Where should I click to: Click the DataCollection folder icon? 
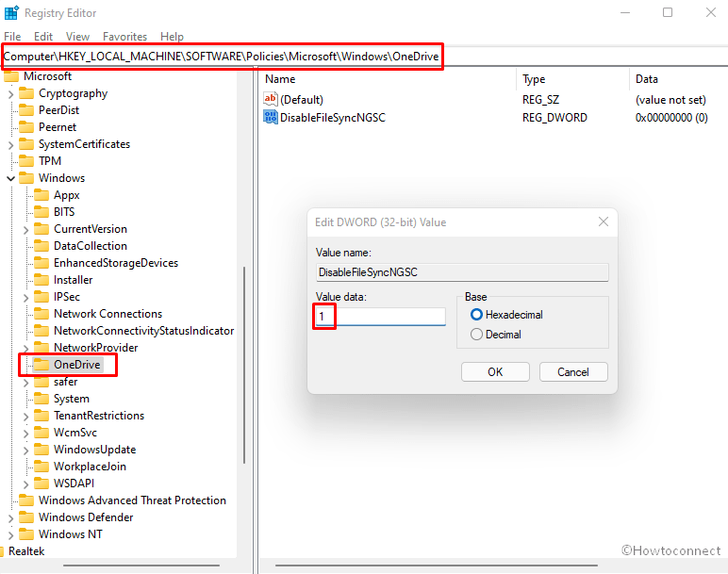point(41,246)
